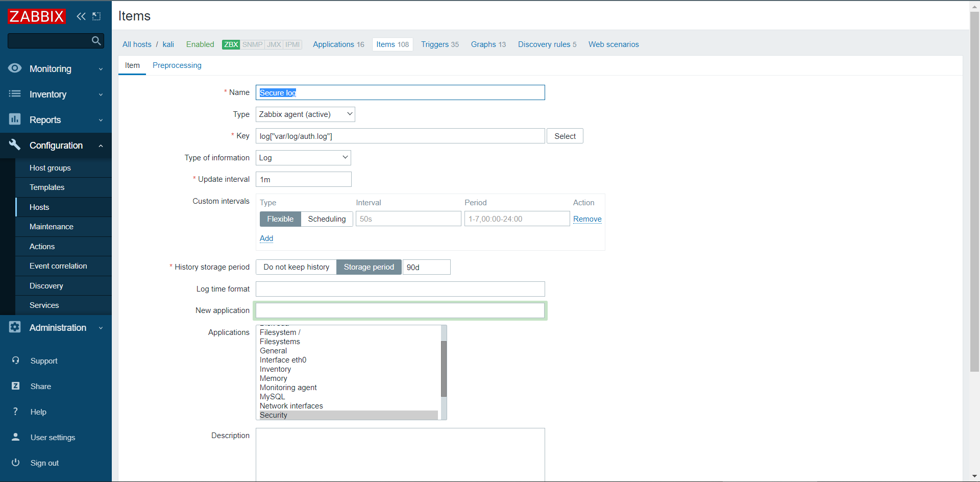The height and width of the screenshot is (482, 980).
Task: Select Scheduling custom interval type
Action: pos(327,219)
